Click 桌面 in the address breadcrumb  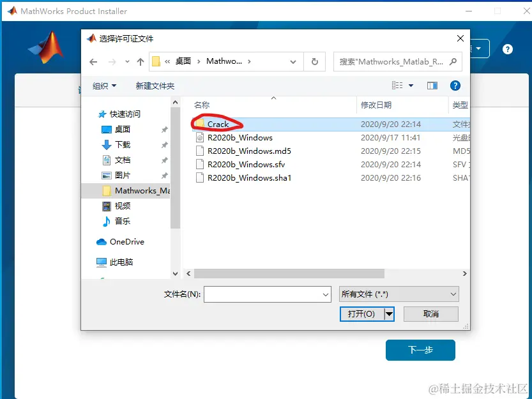point(183,61)
